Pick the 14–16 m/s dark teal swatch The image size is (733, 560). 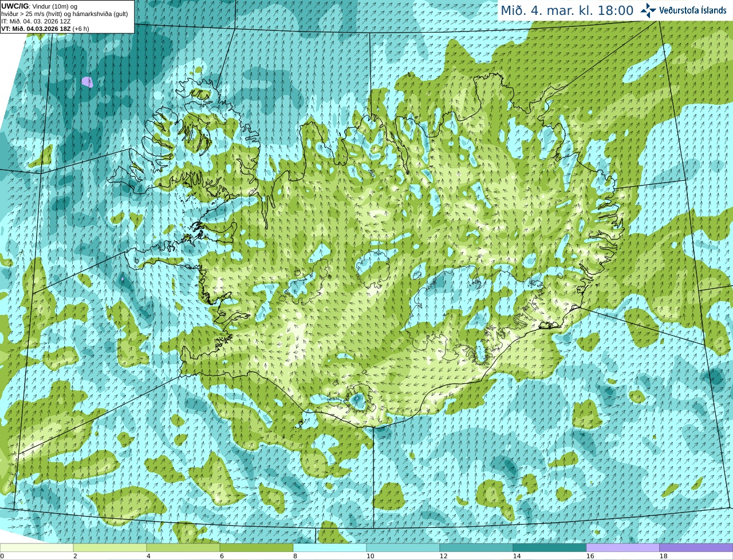pyautogui.click(x=550, y=547)
